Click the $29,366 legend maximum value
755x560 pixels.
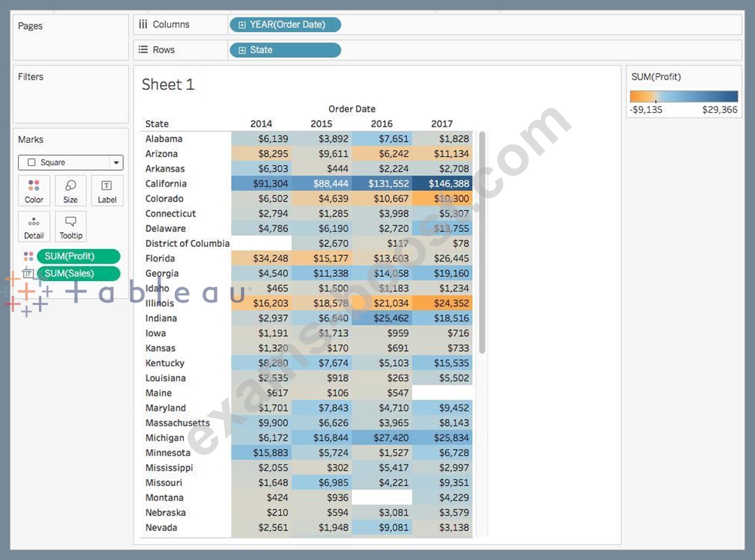click(x=720, y=109)
